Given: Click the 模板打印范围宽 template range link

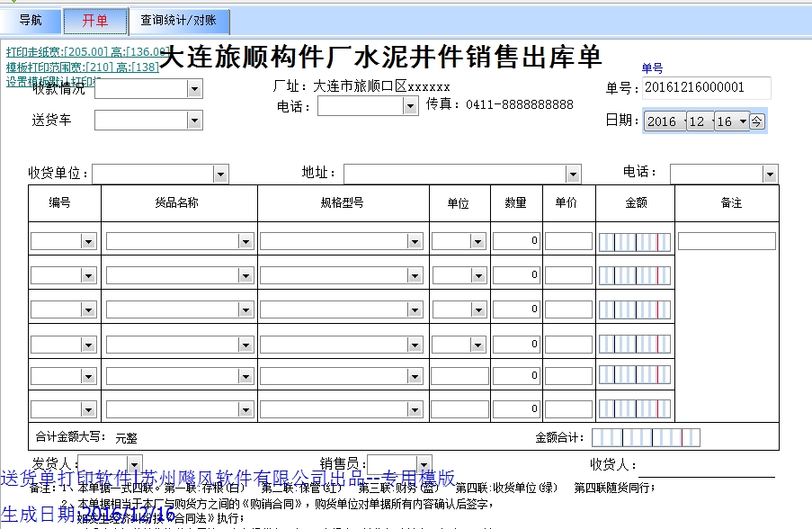Looking at the screenshot, I should pyautogui.click(x=83, y=67).
